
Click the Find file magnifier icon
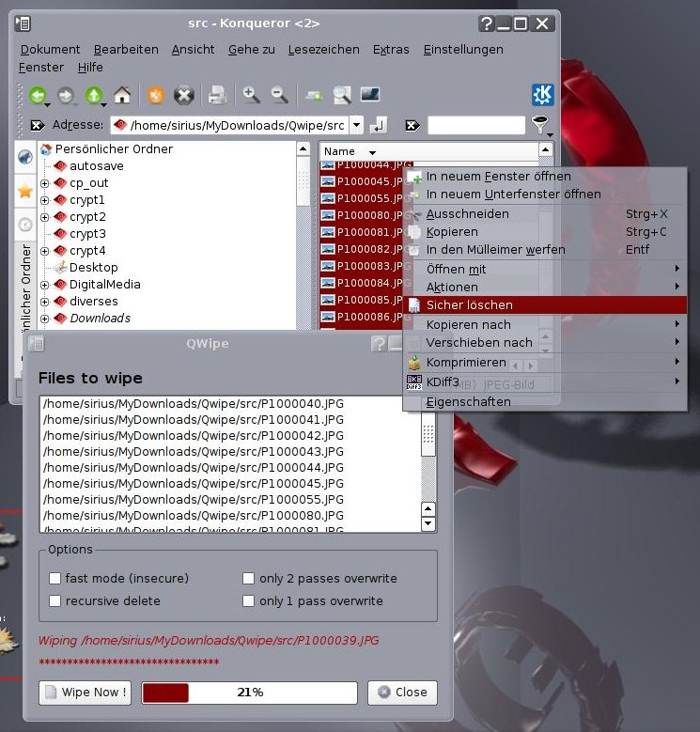[x=342, y=95]
